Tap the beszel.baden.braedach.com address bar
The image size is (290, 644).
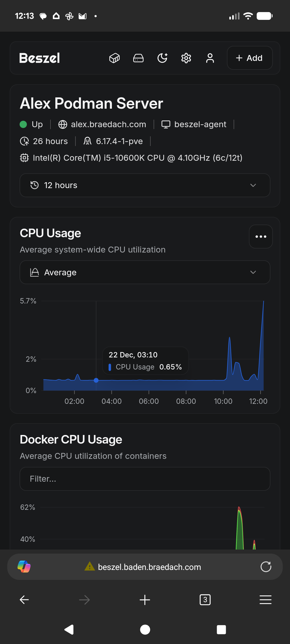point(149,567)
